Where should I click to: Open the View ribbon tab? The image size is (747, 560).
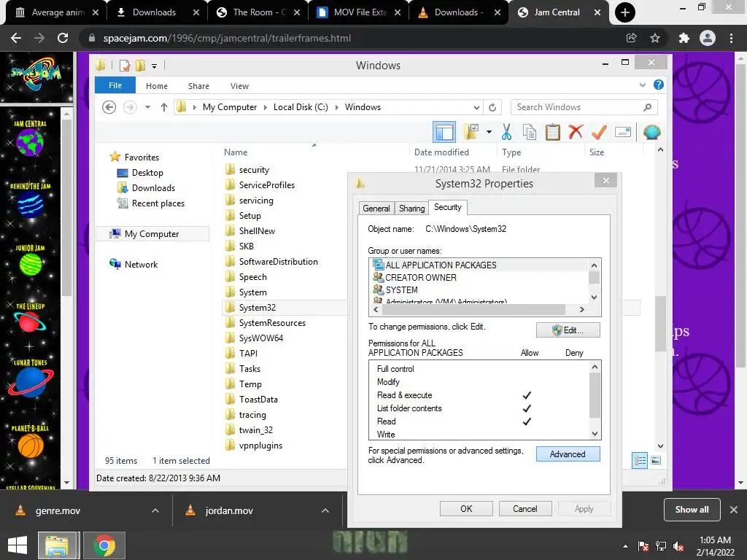tap(239, 86)
